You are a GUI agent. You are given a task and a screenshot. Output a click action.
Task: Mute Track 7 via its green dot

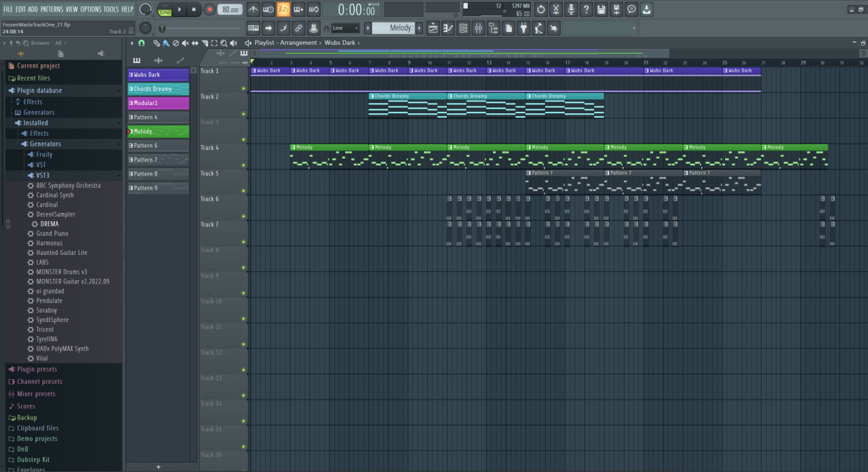click(243, 241)
